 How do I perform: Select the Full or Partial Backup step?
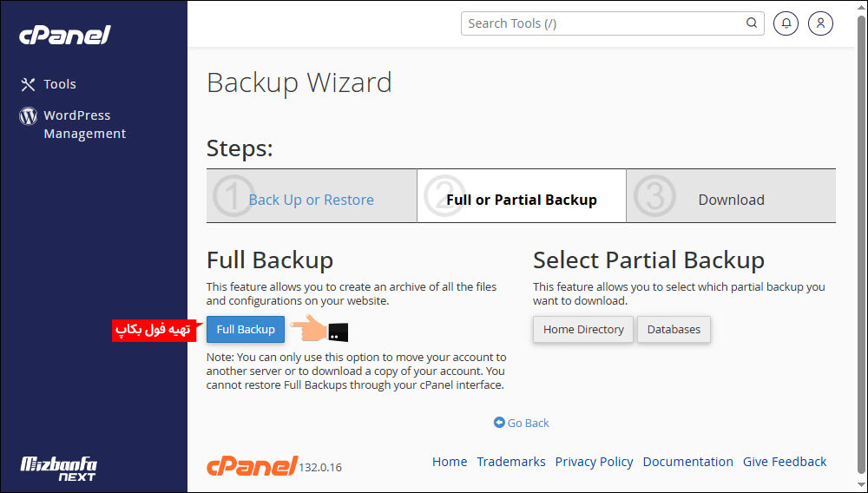(521, 200)
